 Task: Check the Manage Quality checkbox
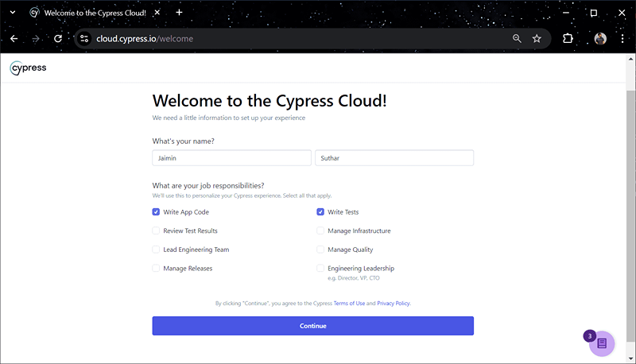coord(320,250)
